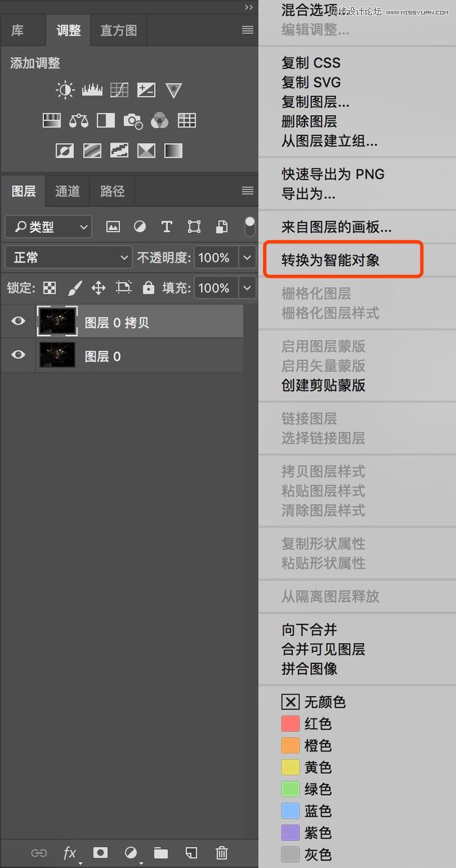The width and height of the screenshot is (456, 868).
Task: Select the 图层 0 拷贝 layer thumbnail
Action: pos(56,322)
